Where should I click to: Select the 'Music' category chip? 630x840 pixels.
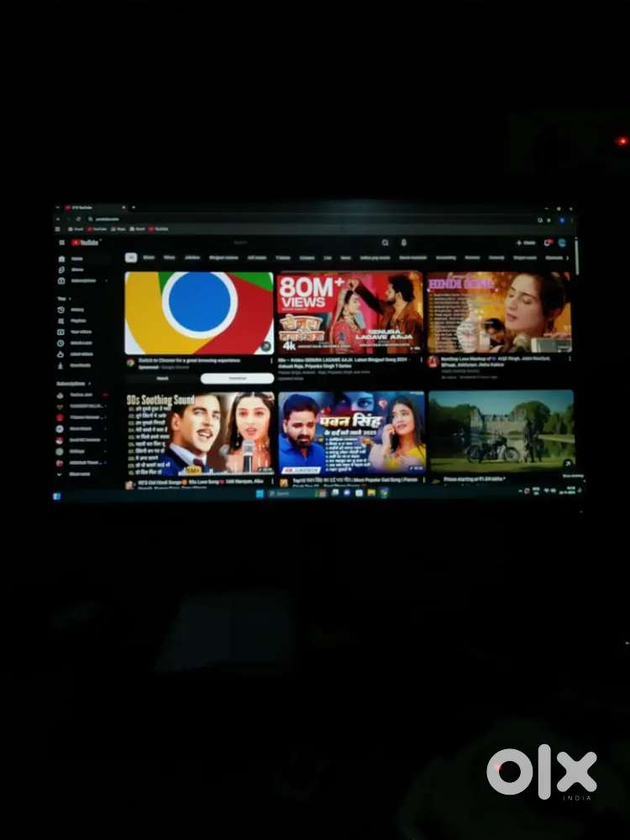[149, 258]
